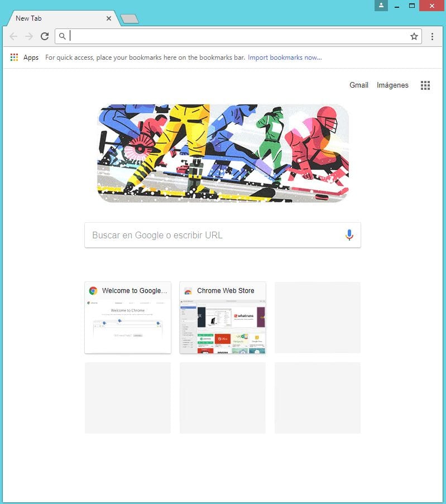Open the Chrome Web Store thumbnail
Image resolution: width=446 pixels, height=504 pixels.
tap(223, 318)
